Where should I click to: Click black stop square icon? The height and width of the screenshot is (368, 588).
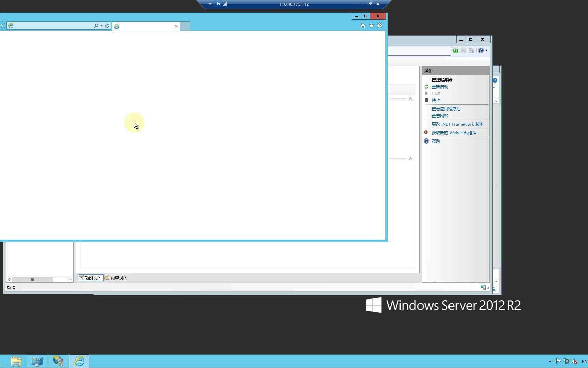click(426, 100)
